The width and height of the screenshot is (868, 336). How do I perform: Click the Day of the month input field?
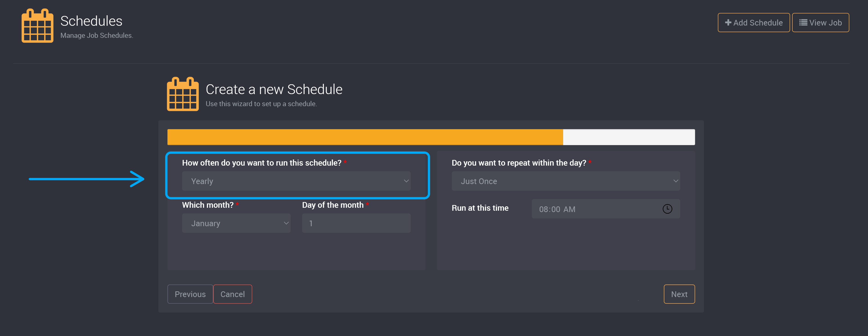[x=357, y=223]
